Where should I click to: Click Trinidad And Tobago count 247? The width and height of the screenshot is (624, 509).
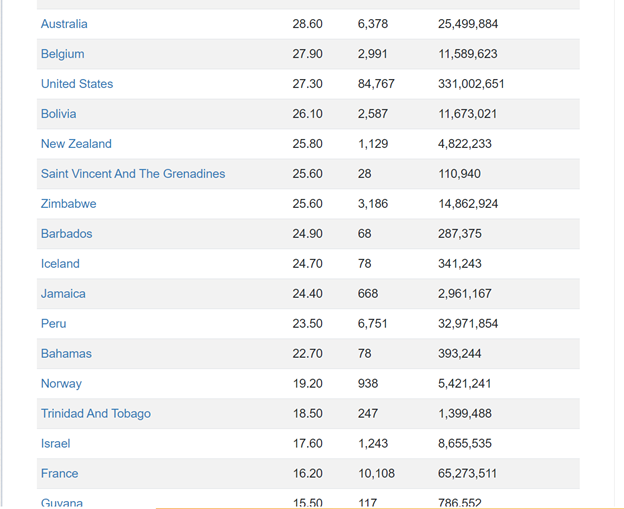click(368, 413)
